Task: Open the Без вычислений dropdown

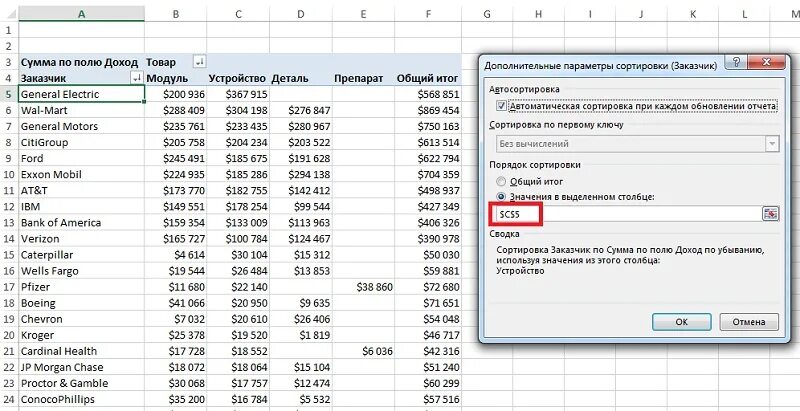Action: (x=772, y=144)
